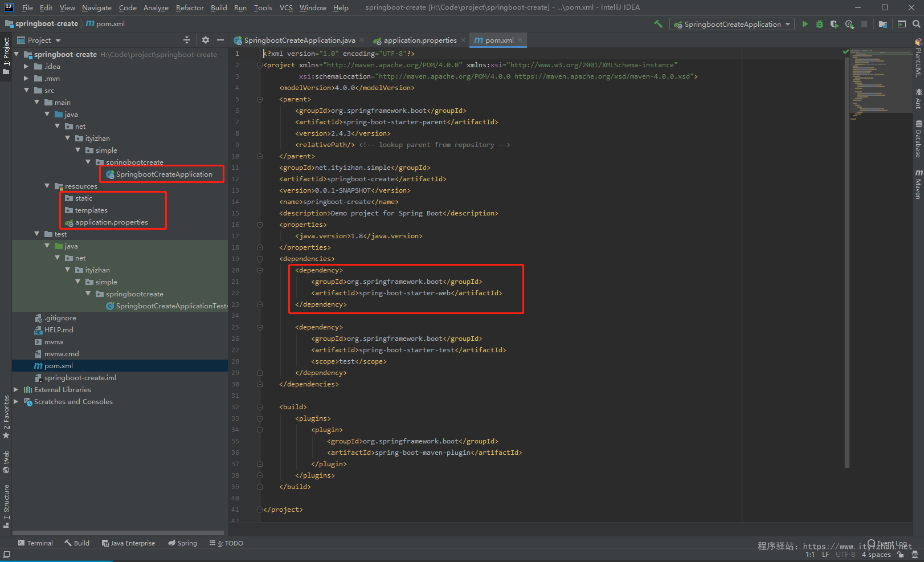Image resolution: width=924 pixels, height=562 pixels.
Task: Click the springboot-create breadcrumb in navigation bar
Action: click(x=42, y=24)
